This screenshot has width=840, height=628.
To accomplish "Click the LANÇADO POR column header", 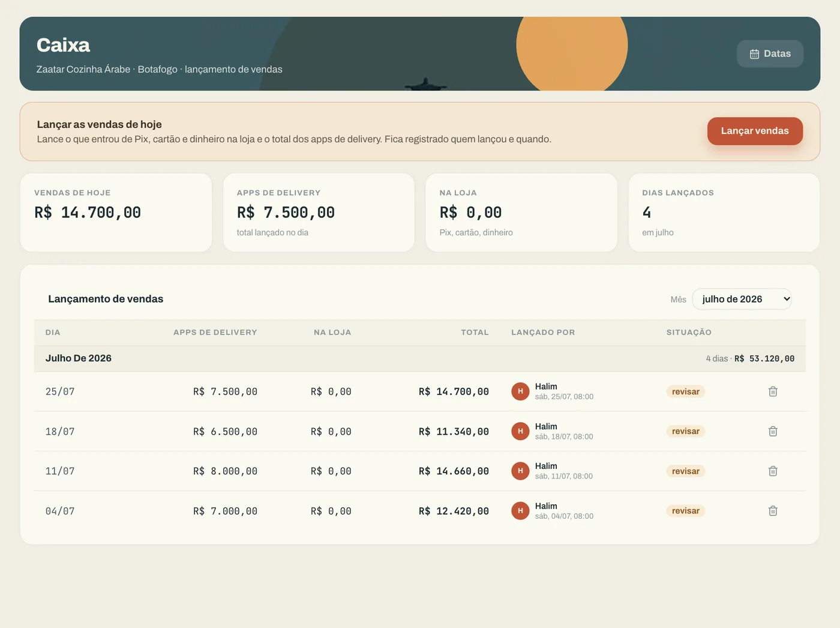I will click(x=543, y=332).
